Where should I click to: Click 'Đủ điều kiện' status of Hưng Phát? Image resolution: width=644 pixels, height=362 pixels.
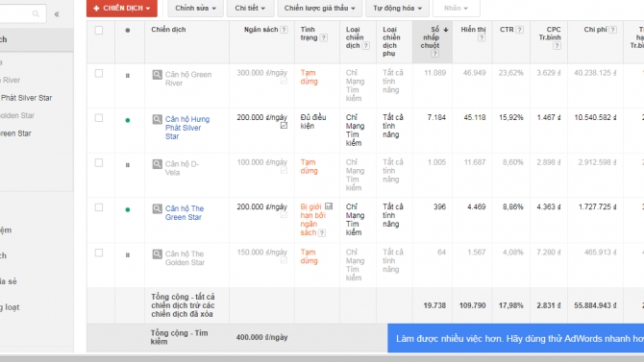pos(313,122)
